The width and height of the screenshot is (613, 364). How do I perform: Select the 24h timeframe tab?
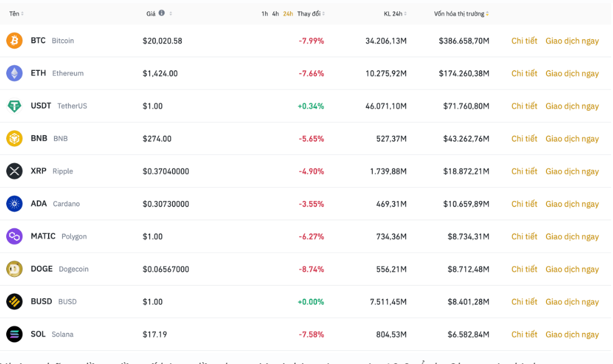288,14
